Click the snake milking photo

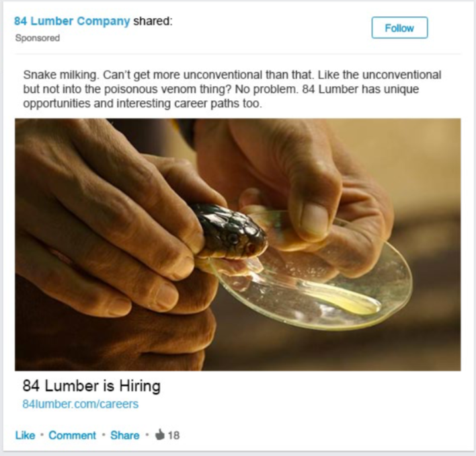pos(238,245)
